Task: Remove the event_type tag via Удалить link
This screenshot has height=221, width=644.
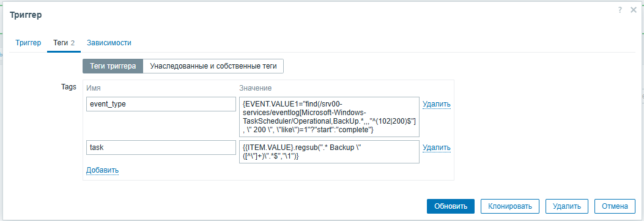Action: point(437,104)
